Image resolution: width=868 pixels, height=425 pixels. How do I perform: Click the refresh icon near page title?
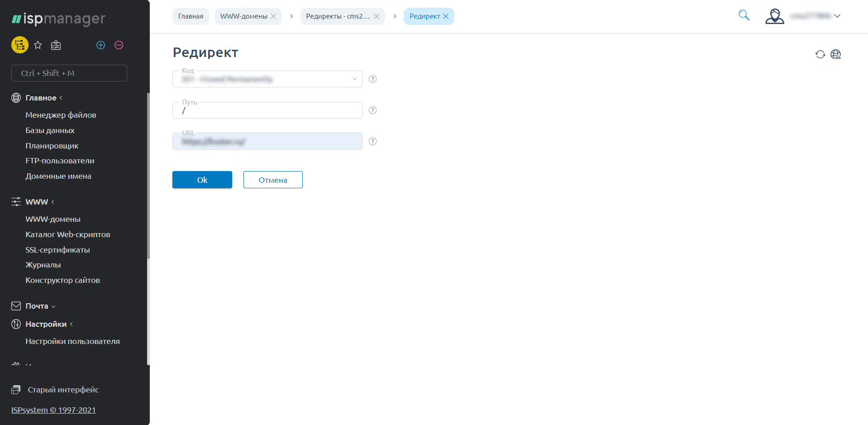[820, 54]
